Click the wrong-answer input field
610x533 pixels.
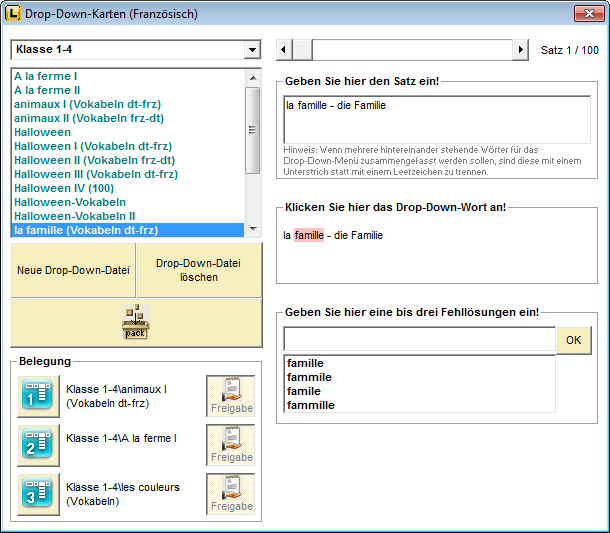pos(419,340)
